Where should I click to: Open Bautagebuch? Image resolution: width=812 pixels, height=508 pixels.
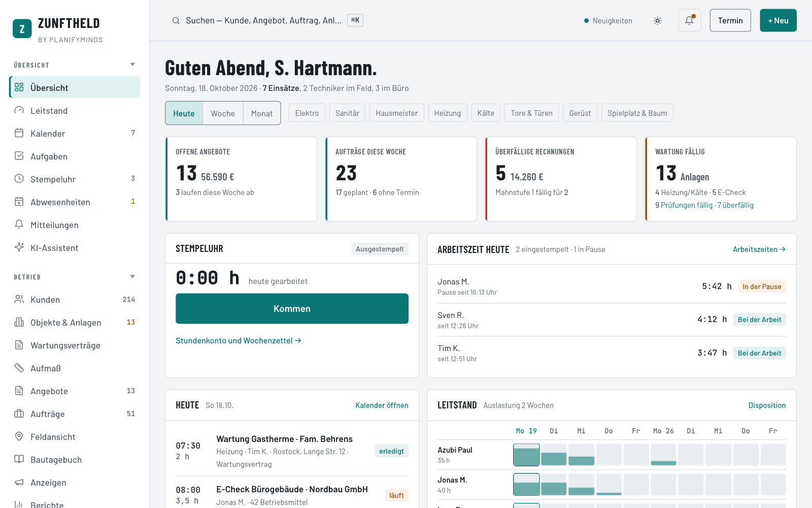pyautogui.click(x=75, y=460)
